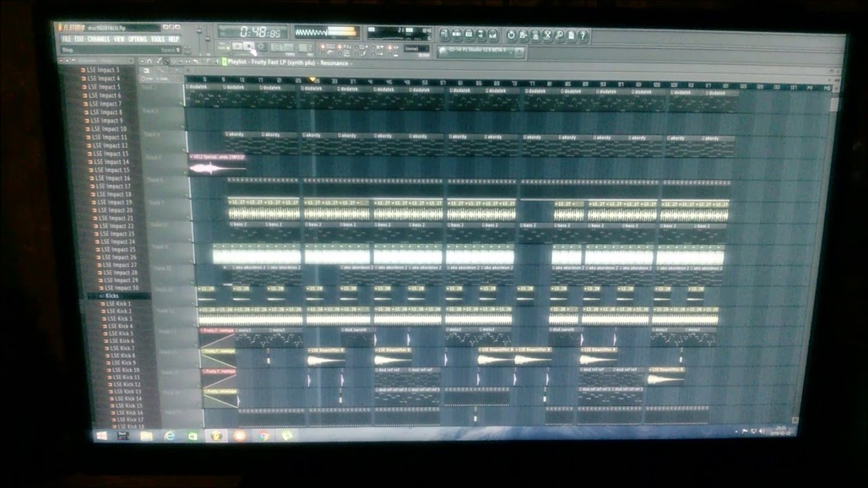Click the Record transport button
Image resolution: width=868 pixels, height=488 pixels.
tap(262, 46)
